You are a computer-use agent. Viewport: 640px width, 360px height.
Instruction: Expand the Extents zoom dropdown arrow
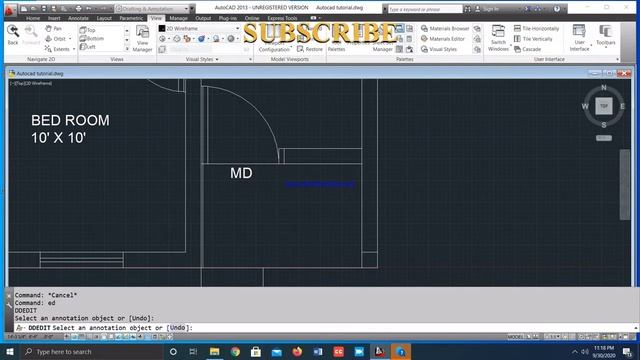tap(74, 49)
